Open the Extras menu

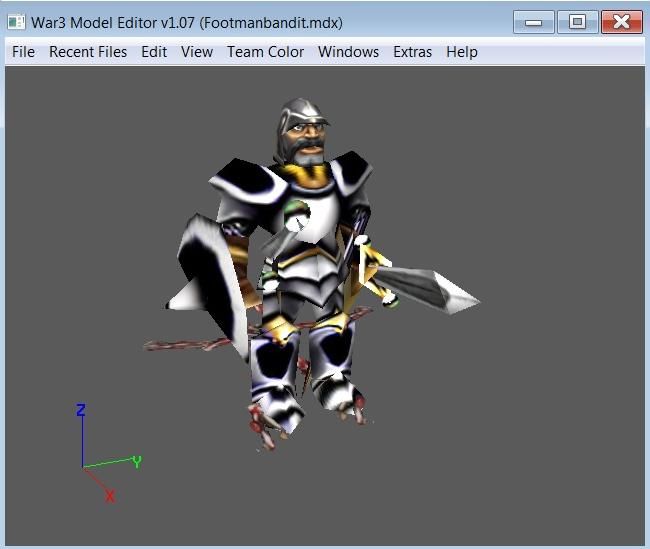pyautogui.click(x=412, y=52)
